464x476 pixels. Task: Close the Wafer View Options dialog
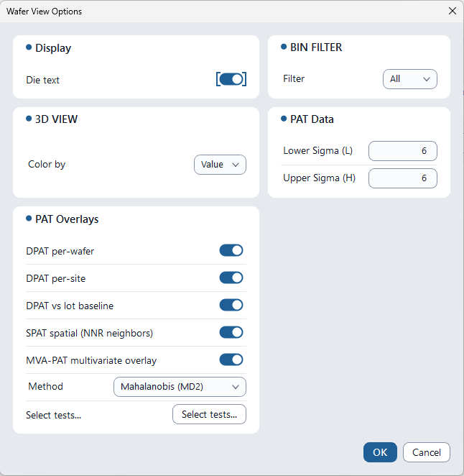click(453, 11)
